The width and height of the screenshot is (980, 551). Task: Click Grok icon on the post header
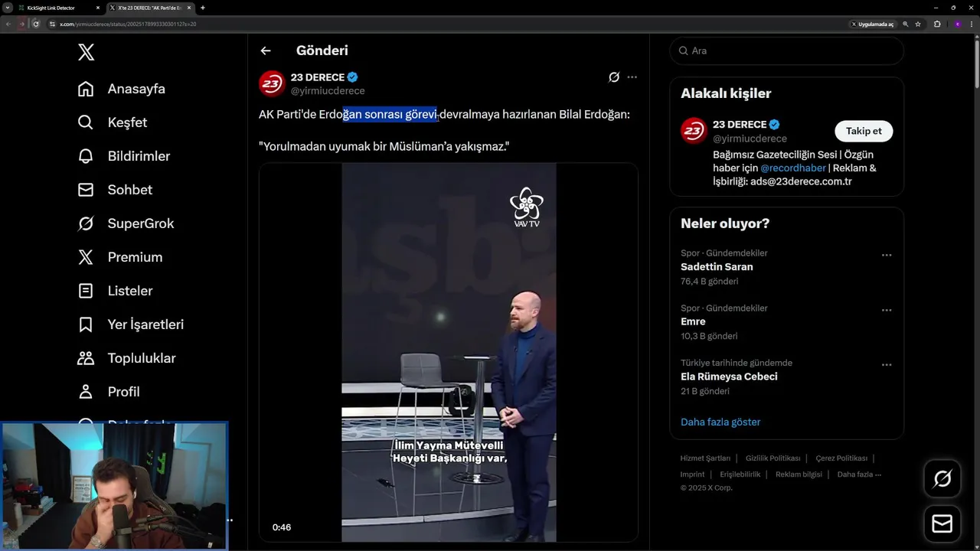coord(614,77)
